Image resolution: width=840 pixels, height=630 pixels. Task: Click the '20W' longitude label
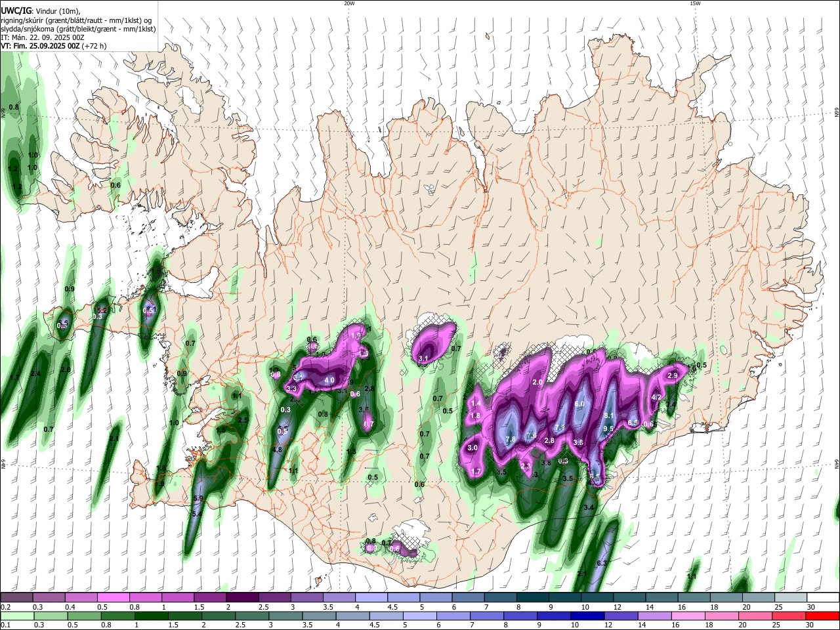click(x=349, y=3)
